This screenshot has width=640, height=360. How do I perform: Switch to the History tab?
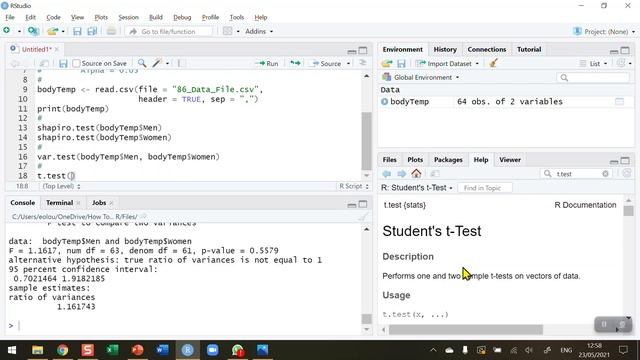tap(445, 49)
